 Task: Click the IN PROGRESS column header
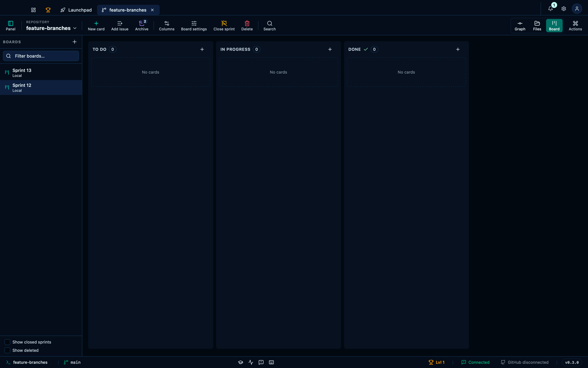235,49
